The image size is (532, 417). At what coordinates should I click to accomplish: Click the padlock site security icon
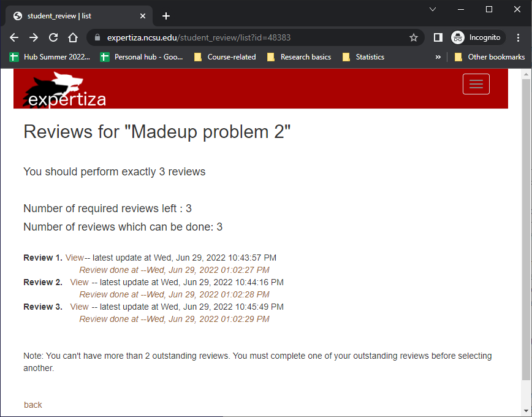[97, 37]
